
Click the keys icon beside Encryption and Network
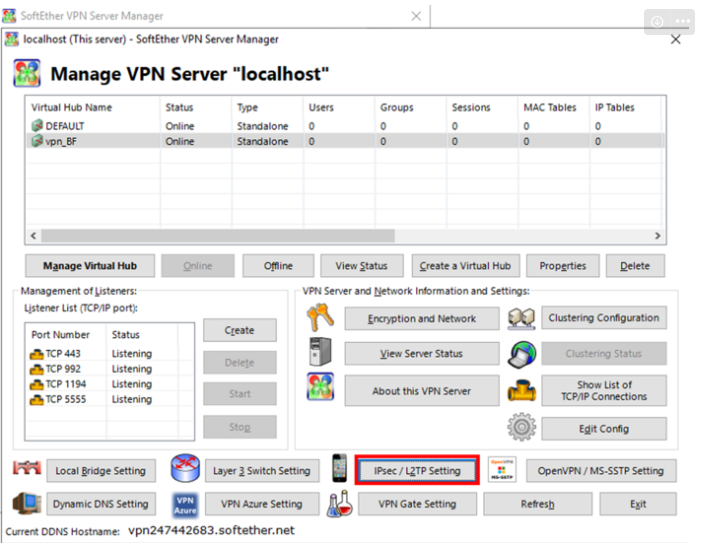point(321,319)
